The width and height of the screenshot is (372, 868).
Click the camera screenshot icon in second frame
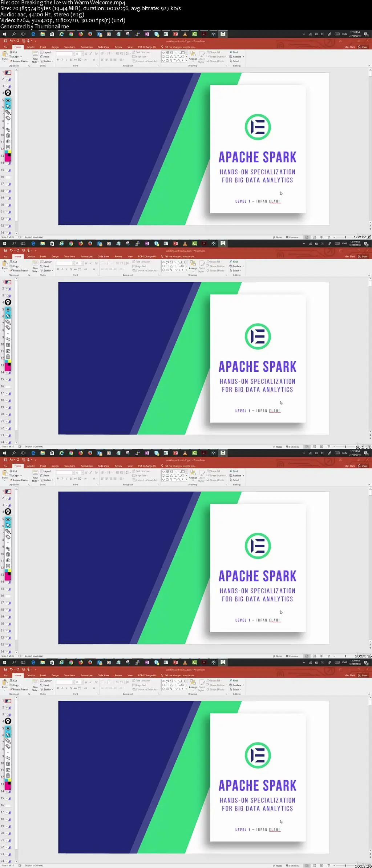8,351
